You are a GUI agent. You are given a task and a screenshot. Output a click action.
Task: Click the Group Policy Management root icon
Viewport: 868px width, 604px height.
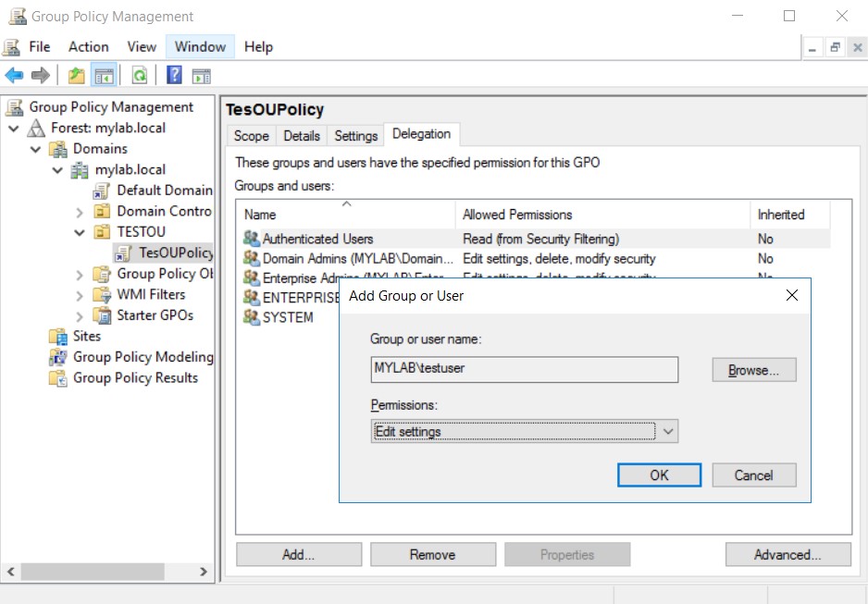[x=15, y=106]
